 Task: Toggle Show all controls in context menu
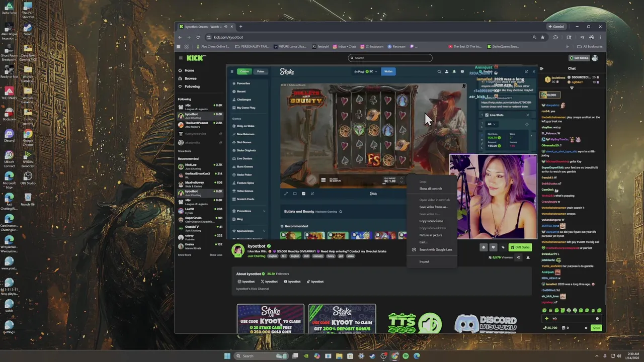click(x=431, y=189)
